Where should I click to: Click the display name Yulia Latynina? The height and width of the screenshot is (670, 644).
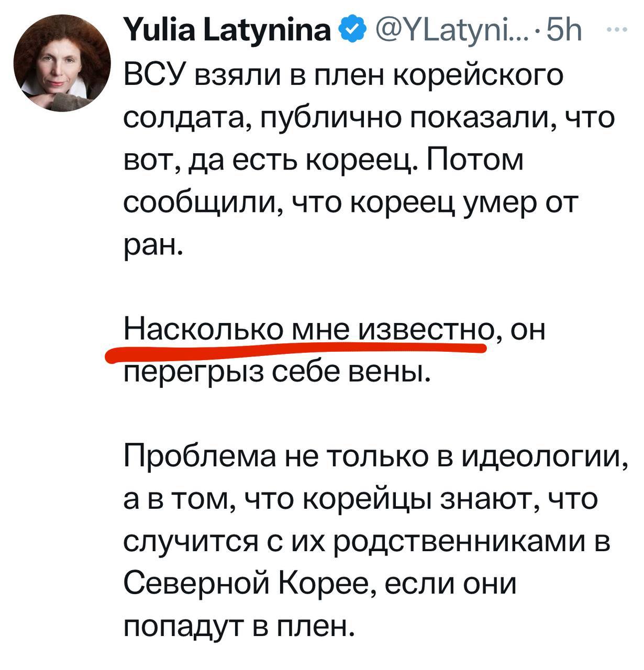coord(228,31)
